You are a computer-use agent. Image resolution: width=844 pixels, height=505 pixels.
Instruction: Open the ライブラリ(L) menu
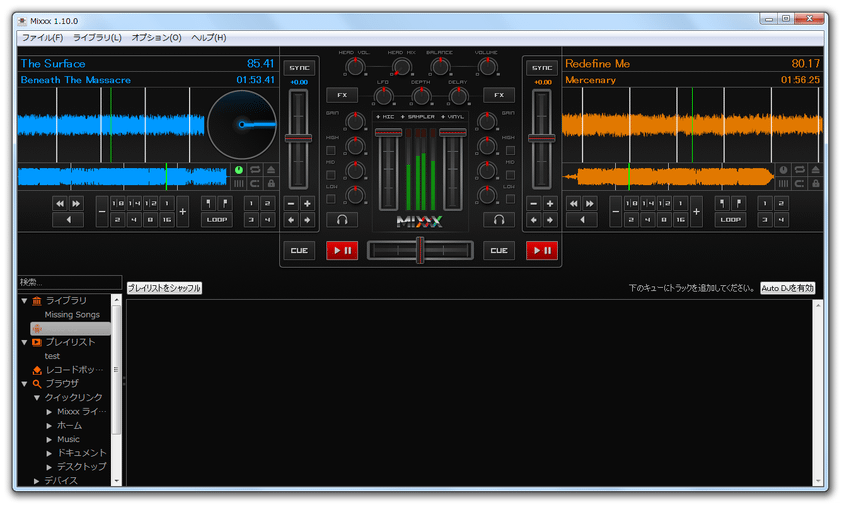point(97,38)
